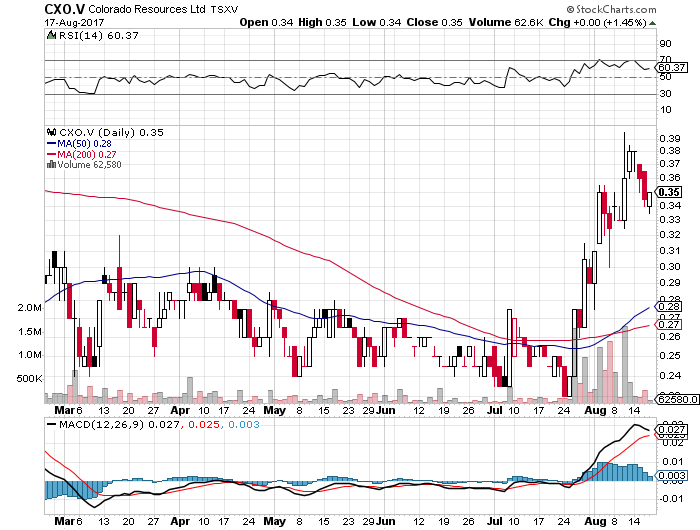Click the 0.35 current price tag
Image resolution: width=700 pixels, height=530 pixels.
(669, 192)
